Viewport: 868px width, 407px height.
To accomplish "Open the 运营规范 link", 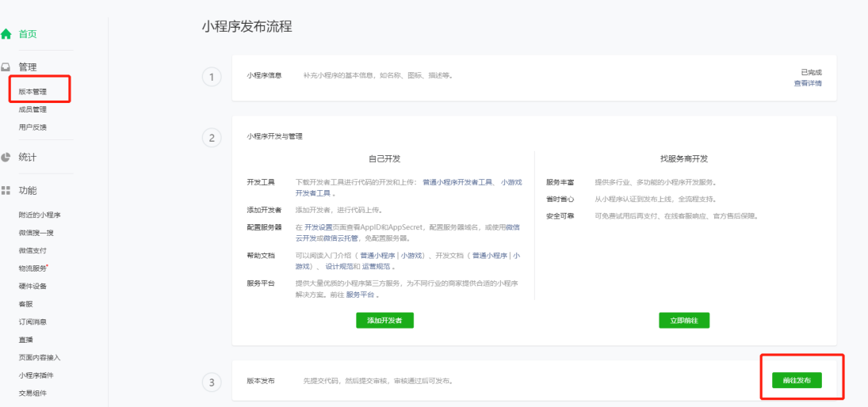I will click(x=376, y=267).
